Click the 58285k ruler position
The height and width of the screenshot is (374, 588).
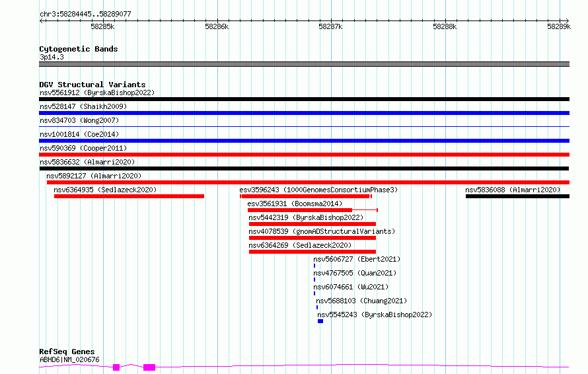click(x=103, y=26)
